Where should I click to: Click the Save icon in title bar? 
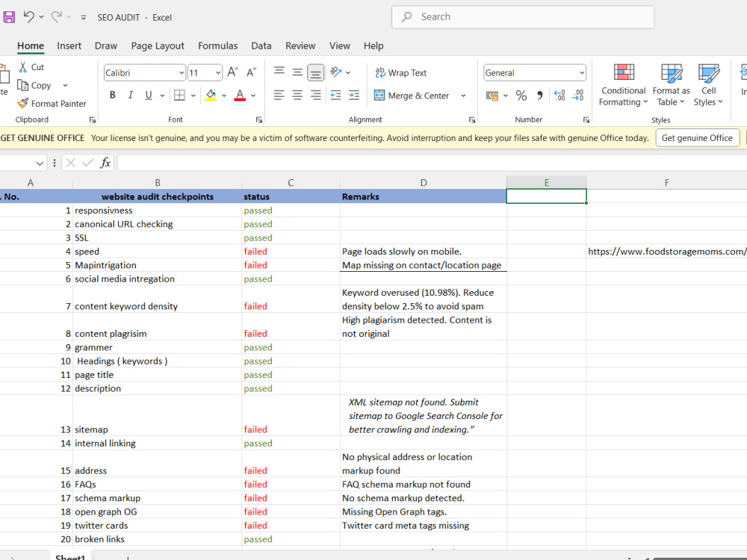tap(9, 17)
